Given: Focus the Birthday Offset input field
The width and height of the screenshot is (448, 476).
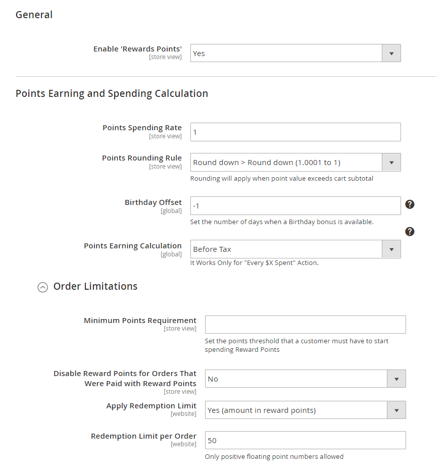Looking at the screenshot, I should pos(295,206).
